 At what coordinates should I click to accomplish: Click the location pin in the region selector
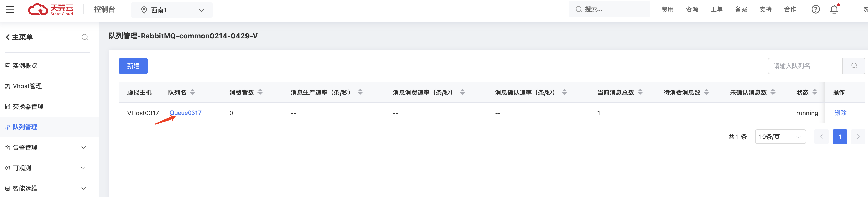point(144,10)
